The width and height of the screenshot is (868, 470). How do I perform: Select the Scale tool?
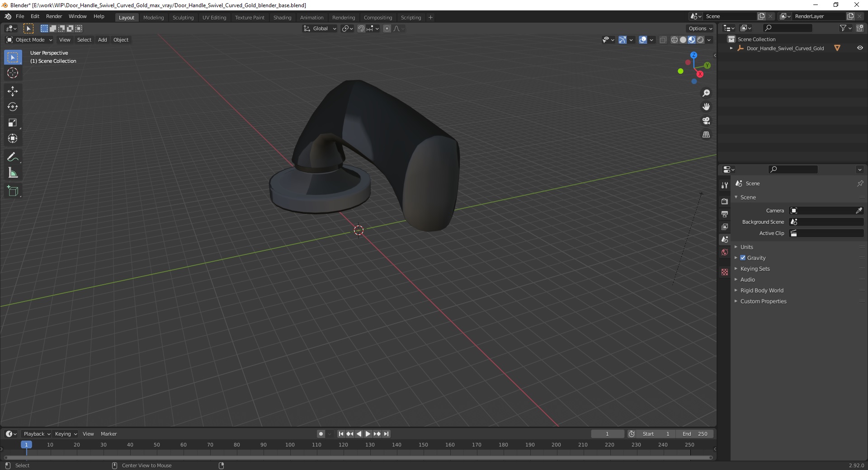(13, 123)
